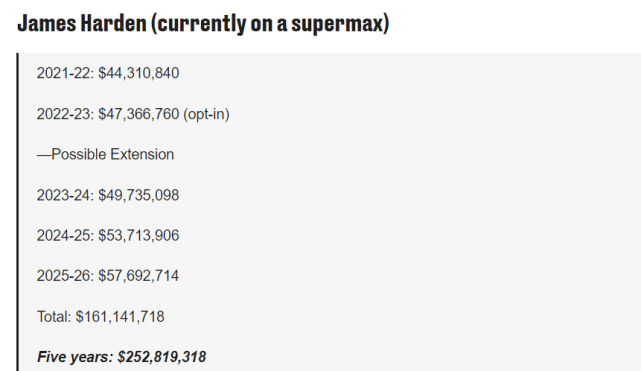641x371 pixels.
Task: Click the bold Five years total
Action: (x=121, y=357)
